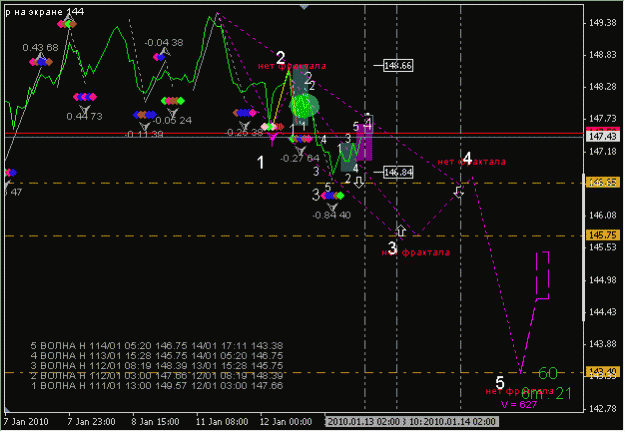Click the up arrow above projected wave 3
Screen dimensions: 625x432
pyautogui.click(x=401, y=230)
